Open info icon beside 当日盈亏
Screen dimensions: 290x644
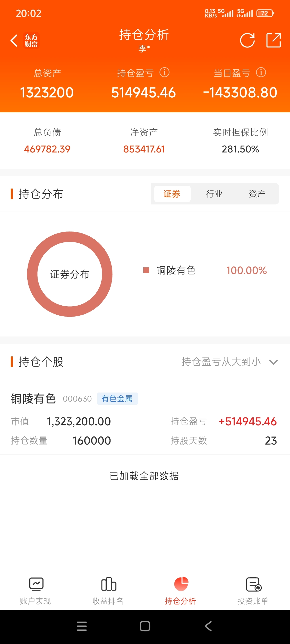tap(261, 72)
